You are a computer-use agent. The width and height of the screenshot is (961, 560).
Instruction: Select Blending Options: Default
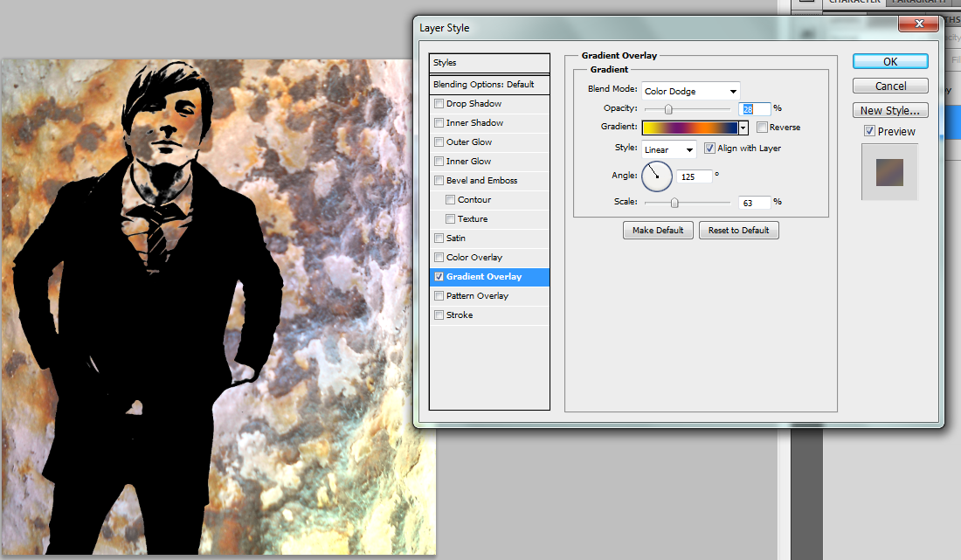tap(489, 85)
